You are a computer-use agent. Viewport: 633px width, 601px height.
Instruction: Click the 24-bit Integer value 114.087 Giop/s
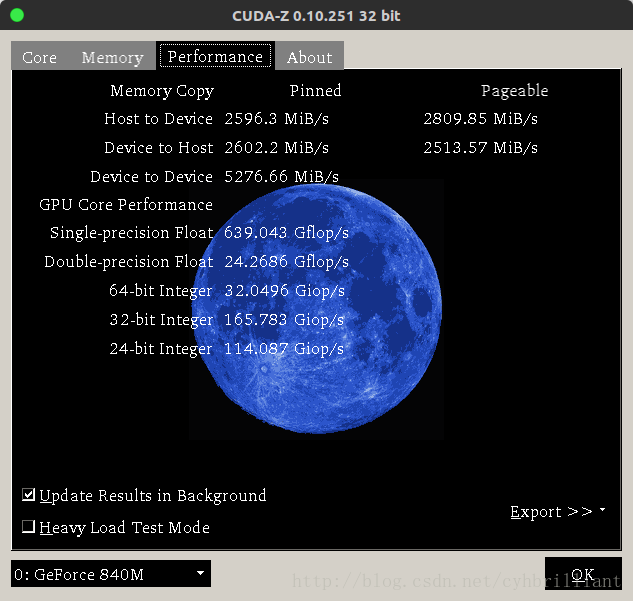coord(284,349)
